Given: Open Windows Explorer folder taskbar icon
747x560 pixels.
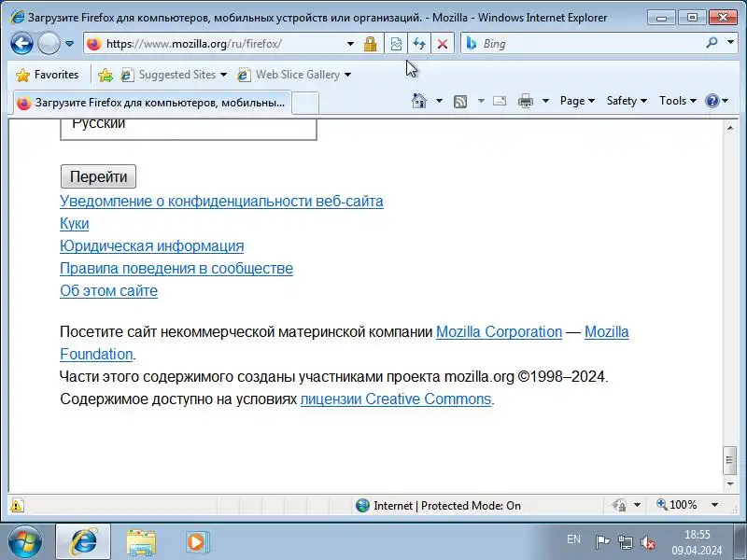Looking at the screenshot, I should (x=141, y=542).
